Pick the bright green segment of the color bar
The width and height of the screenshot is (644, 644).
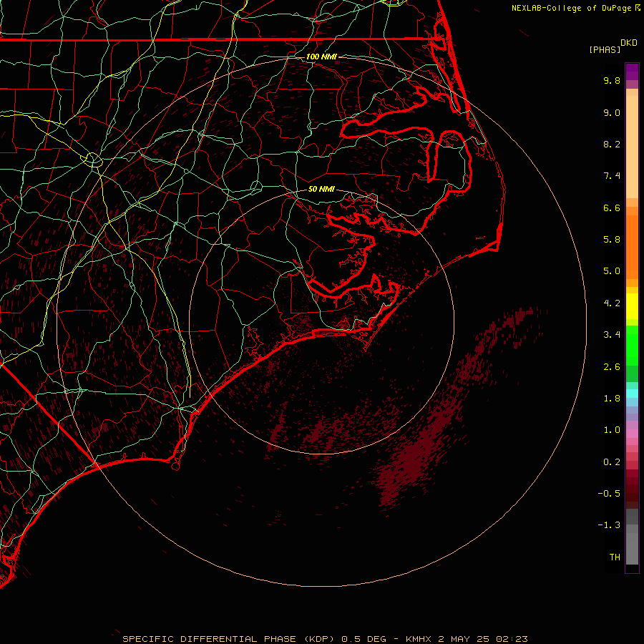pos(632,346)
